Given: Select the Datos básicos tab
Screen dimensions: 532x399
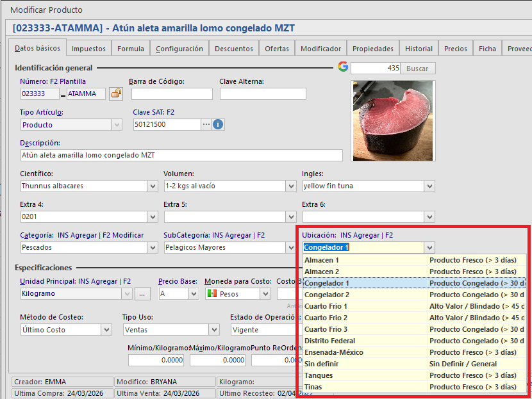Looking at the screenshot, I should tap(37, 48).
